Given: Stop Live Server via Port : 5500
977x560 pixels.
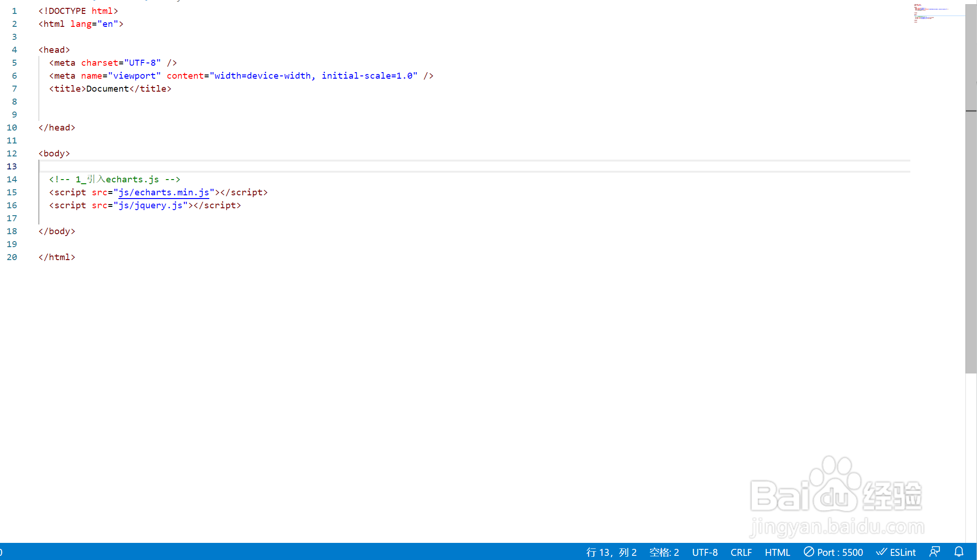Looking at the screenshot, I should point(833,552).
